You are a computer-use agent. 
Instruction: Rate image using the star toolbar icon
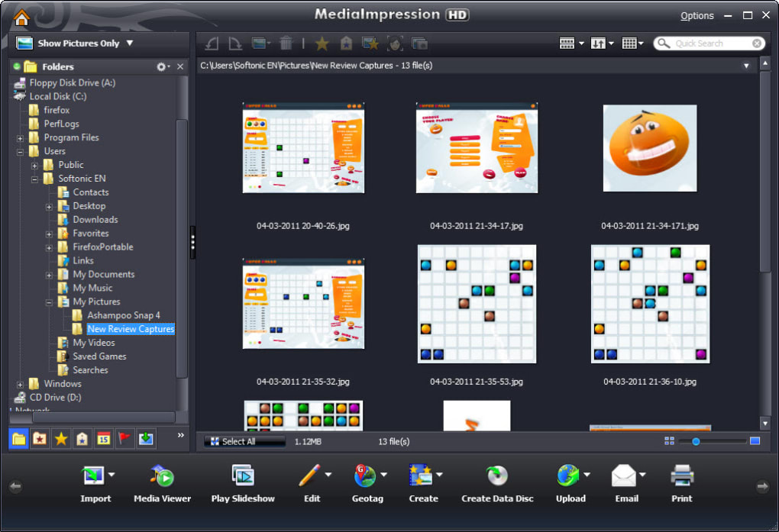(x=322, y=44)
